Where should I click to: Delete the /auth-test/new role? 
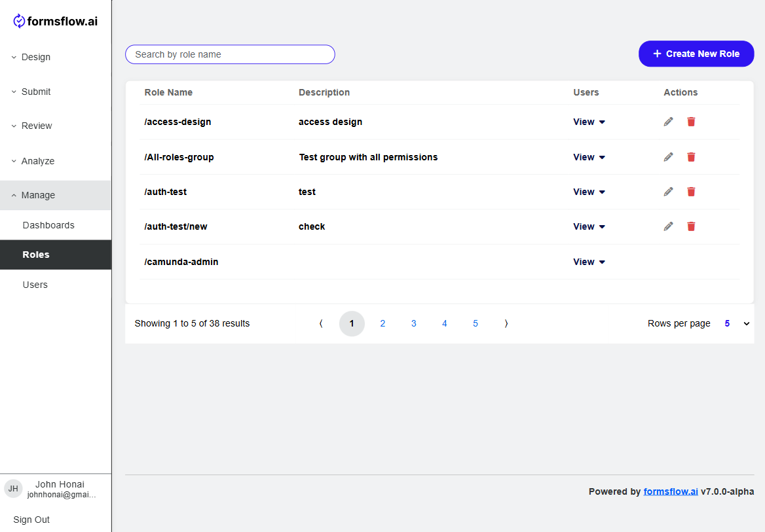691,226
